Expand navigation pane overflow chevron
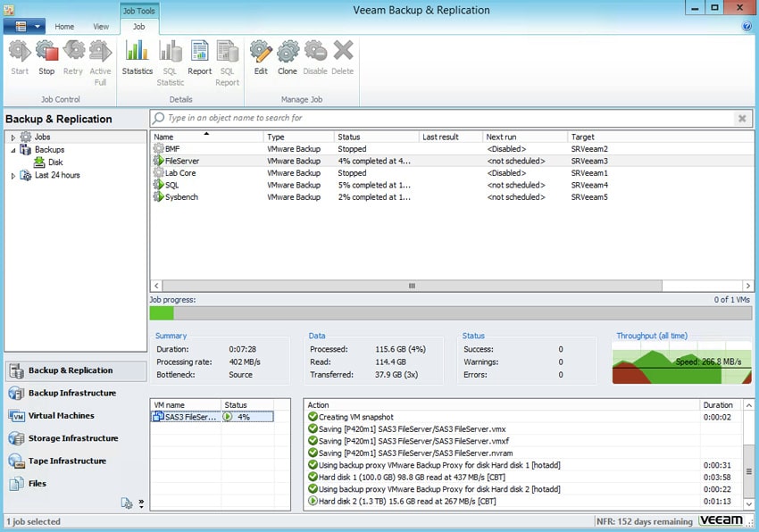The image size is (759, 532). [x=141, y=503]
